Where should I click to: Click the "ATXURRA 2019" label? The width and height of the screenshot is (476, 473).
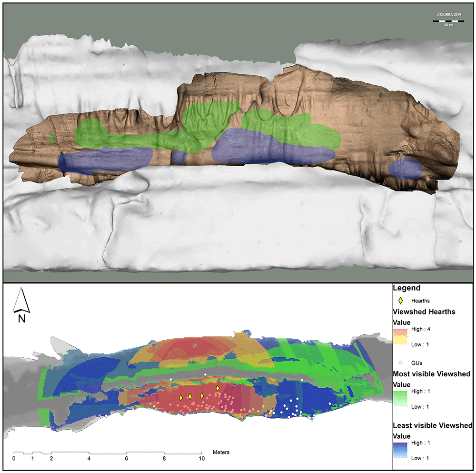[449, 15]
